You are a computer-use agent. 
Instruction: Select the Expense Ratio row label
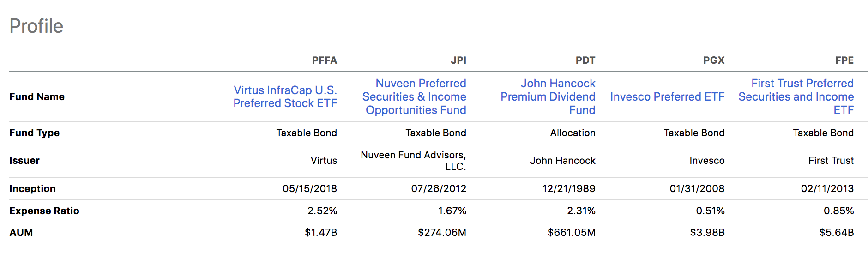pyautogui.click(x=44, y=211)
